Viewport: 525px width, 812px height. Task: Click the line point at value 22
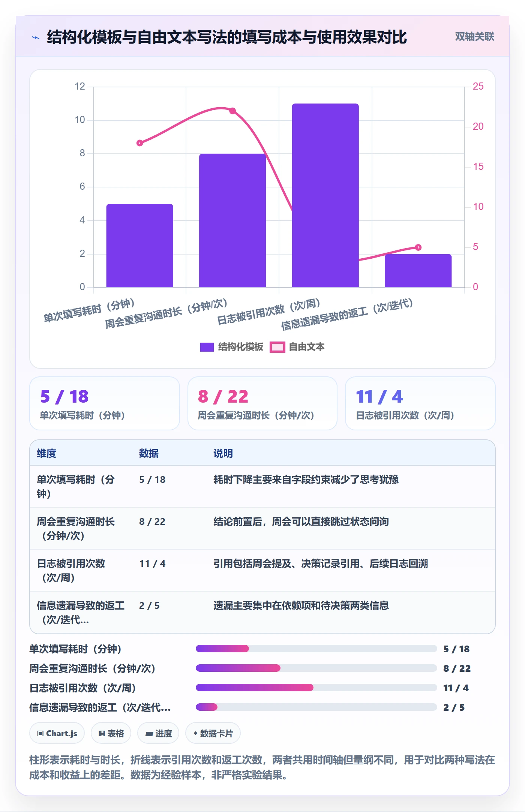point(232,111)
